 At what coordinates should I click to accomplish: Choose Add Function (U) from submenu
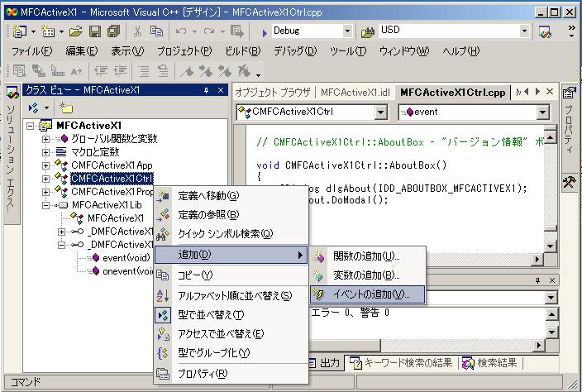[x=367, y=256]
